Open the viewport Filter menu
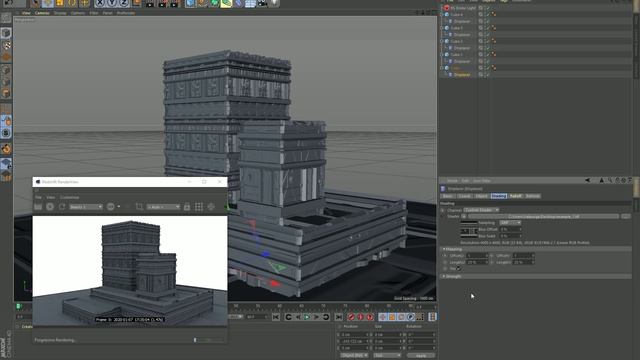Image resolution: width=640 pixels, height=360 pixels. click(x=94, y=13)
